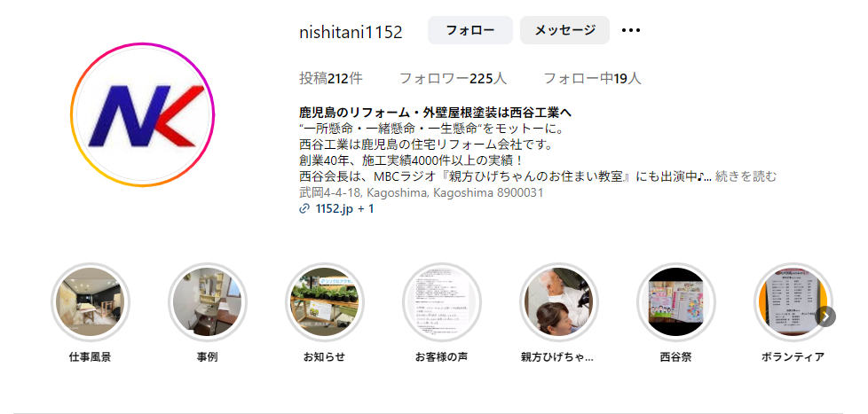Open the お客様の声 story highlight
868x414 pixels.
pos(441,301)
